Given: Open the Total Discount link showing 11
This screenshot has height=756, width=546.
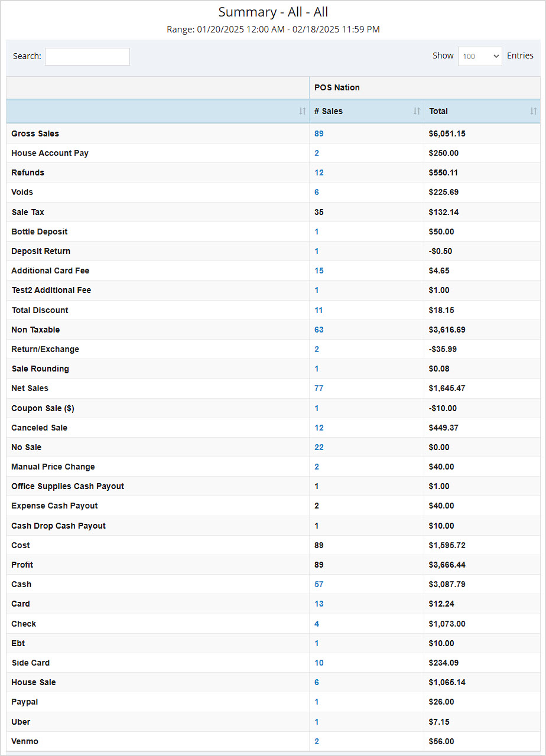Looking at the screenshot, I should click(318, 309).
